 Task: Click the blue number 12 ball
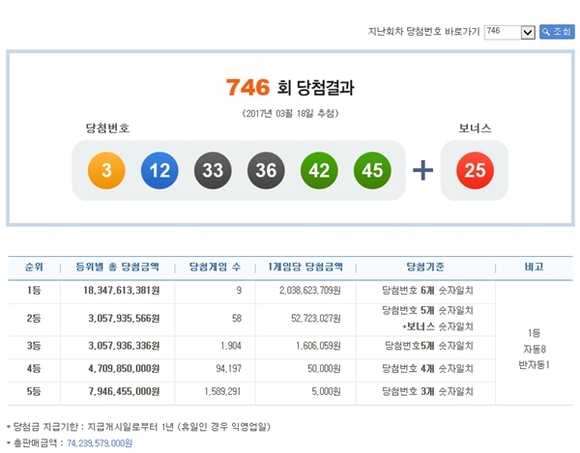coord(159,170)
